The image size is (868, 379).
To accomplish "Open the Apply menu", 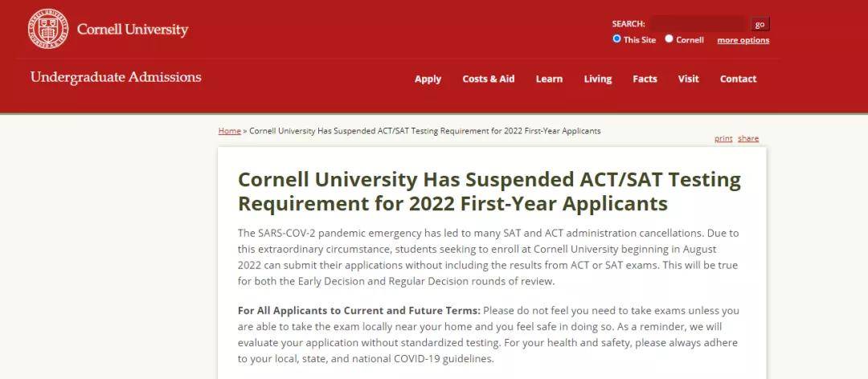I will 428,79.
